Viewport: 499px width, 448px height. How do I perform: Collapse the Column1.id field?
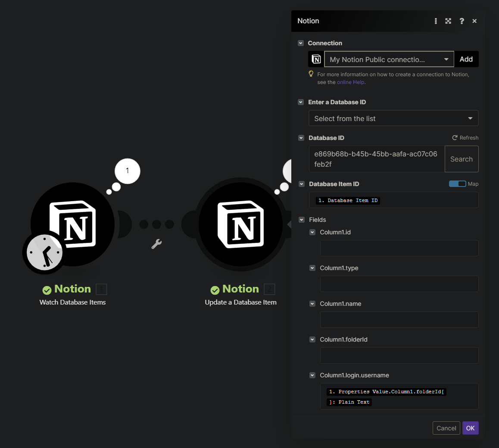pyautogui.click(x=312, y=232)
